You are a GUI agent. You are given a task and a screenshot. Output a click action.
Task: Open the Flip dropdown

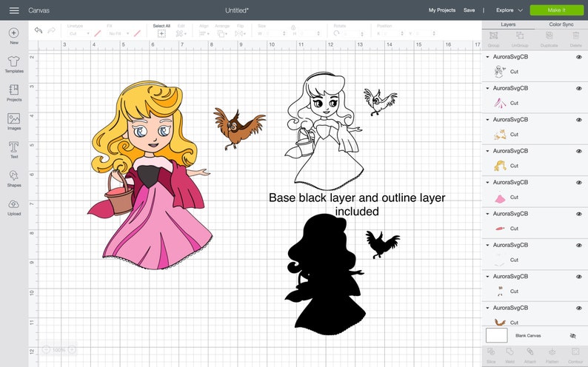tap(240, 34)
